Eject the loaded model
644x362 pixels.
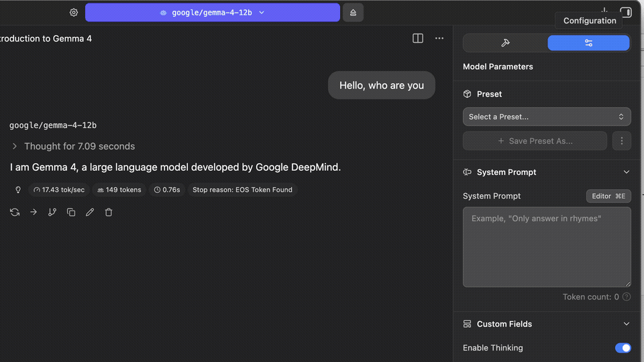click(353, 13)
